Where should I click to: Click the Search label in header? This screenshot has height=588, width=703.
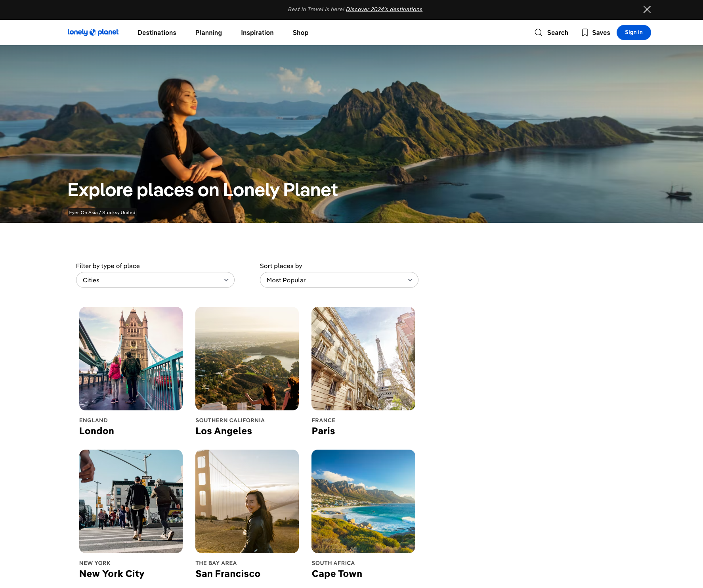(x=558, y=33)
